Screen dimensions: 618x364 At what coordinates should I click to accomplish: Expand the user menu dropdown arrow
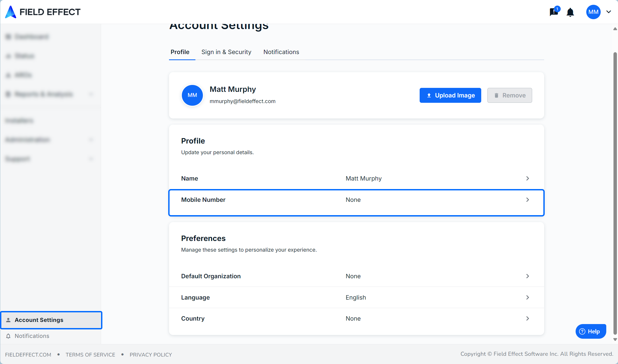click(x=609, y=12)
